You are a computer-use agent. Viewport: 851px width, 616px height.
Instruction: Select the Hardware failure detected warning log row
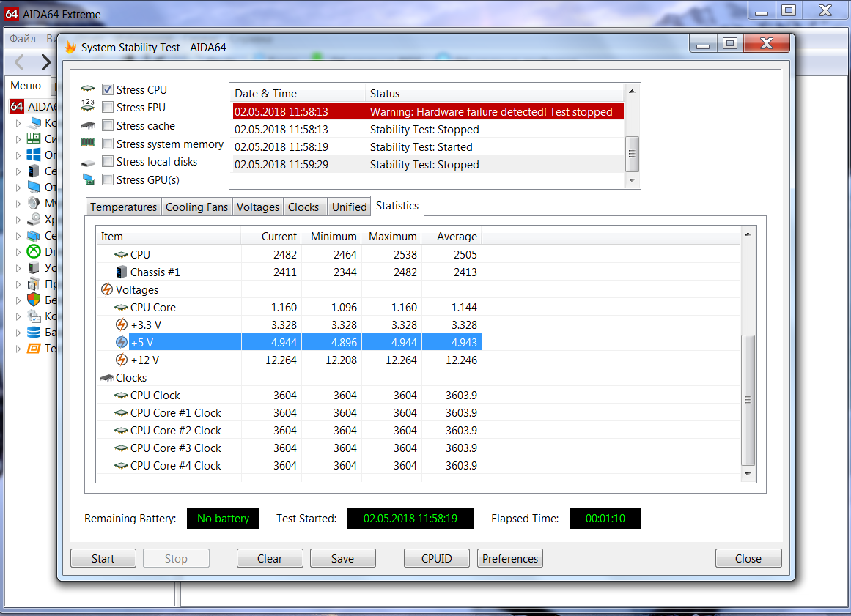click(x=428, y=112)
